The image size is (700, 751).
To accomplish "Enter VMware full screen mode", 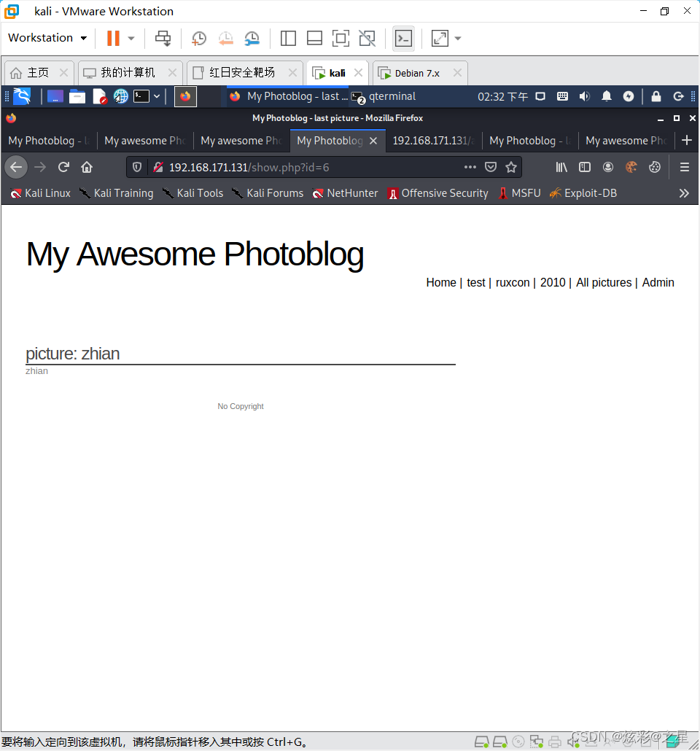I will pyautogui.click(x=341, y=39).
